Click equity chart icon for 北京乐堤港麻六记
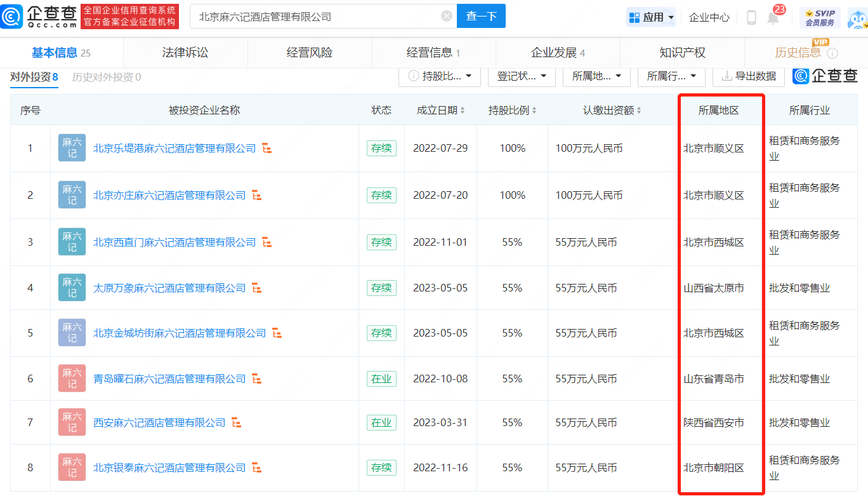Viewport: 868px width, 496px height. 267,149
